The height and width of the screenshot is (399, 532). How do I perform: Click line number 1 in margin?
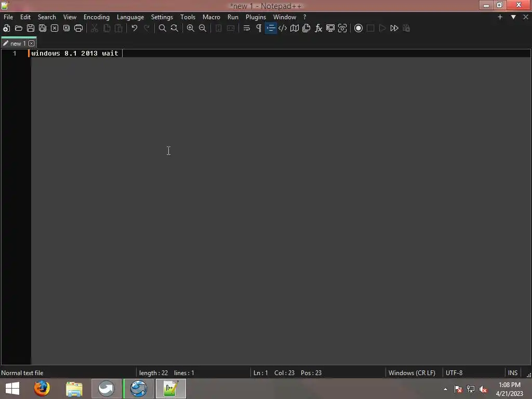point(15,54)
